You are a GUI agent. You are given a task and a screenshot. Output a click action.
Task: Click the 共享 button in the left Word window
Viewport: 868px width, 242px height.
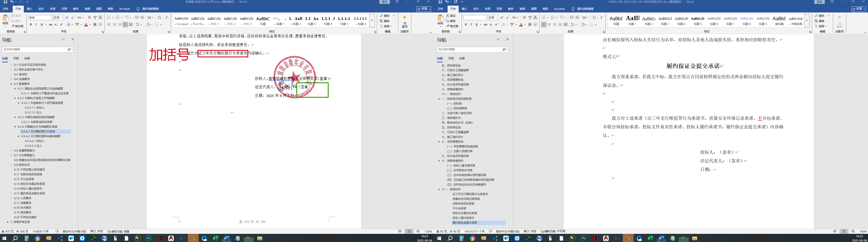[x=424, y=9]
